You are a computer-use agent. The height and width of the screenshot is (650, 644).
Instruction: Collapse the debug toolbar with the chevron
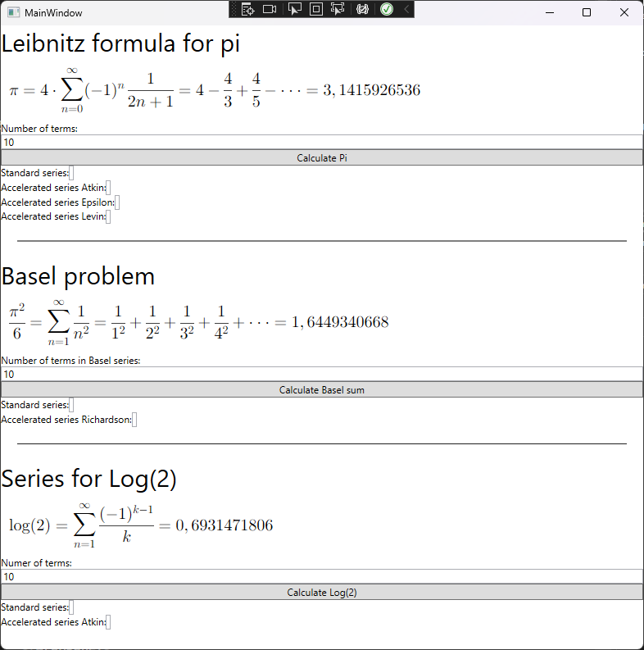(x=406, y=9)
